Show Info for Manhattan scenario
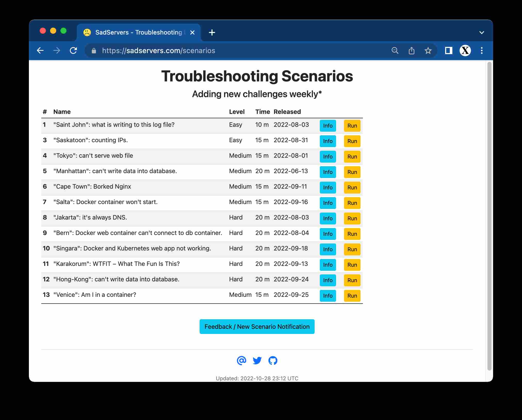 pyautogui.click(x=328, y=172)
